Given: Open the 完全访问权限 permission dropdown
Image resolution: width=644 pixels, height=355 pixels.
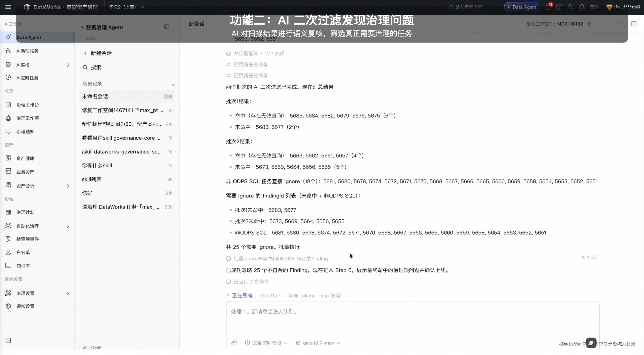Looking at the screenshot, I should [266, 343].
